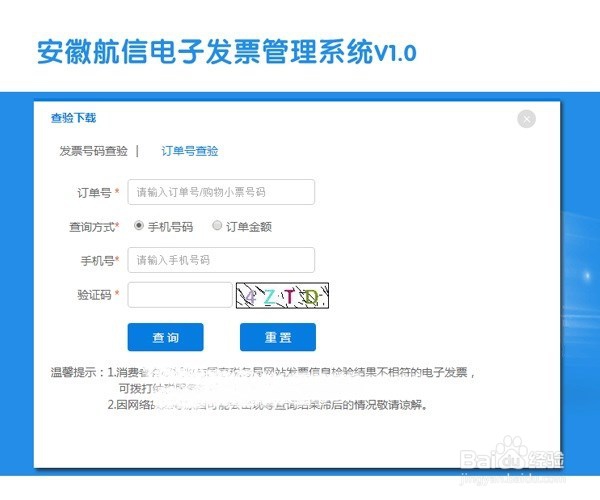Switch to the 发票号码查验 tab
The height and width of the screenshot is (500, 600).
93,151
